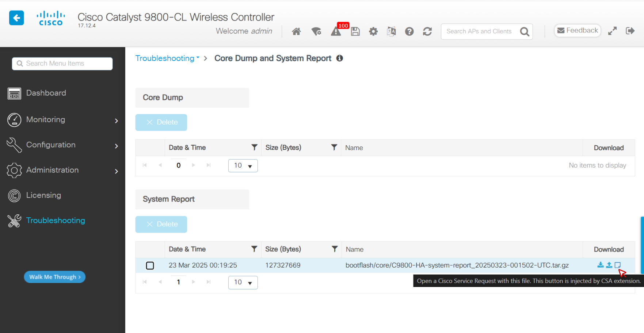644x333 pixels.
Task: Open System Report page size dropdown
Action: (243, 282)
